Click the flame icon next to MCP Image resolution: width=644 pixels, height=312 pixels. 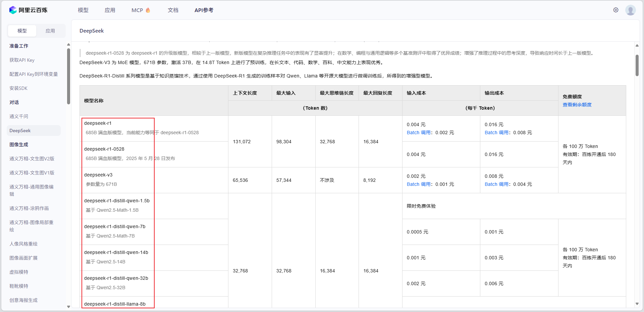(148, 10)
